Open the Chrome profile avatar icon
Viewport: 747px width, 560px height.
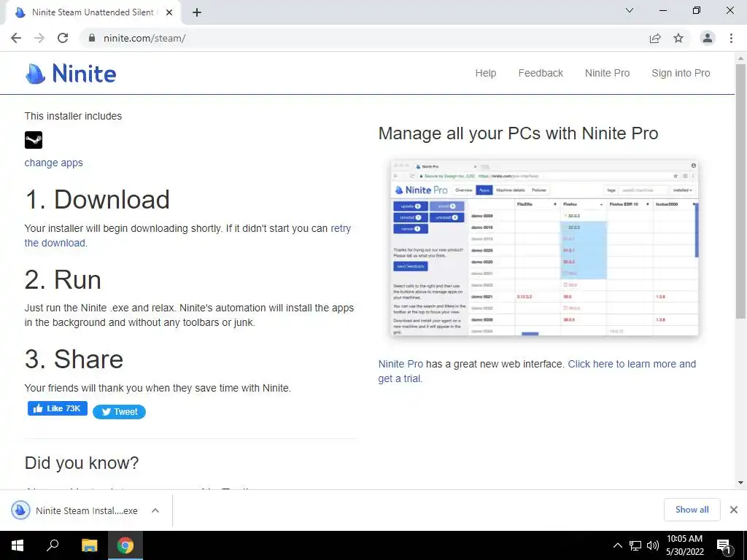[708, 38]
